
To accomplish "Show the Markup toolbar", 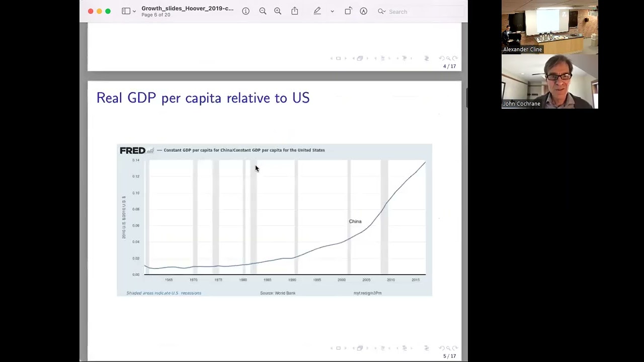I will click(363, 11).
